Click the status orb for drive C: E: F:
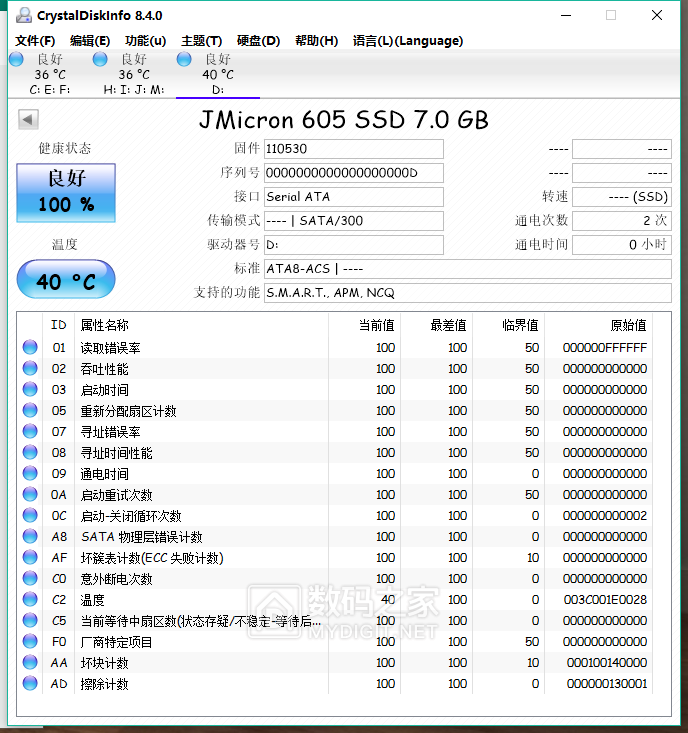This screenshot has height=733, width=688. pyautogui.click(x=16, y=59)
